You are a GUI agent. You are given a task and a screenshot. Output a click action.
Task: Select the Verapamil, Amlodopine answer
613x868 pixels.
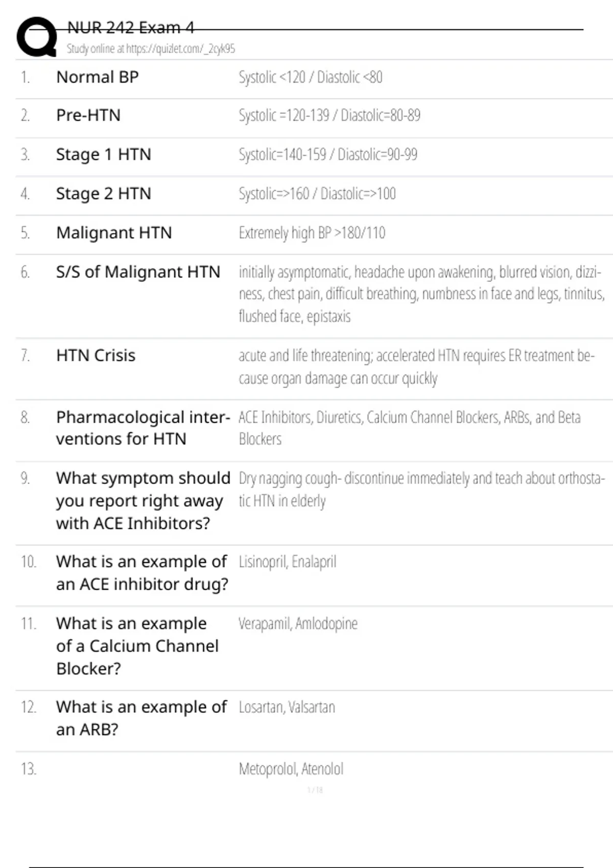[298, 623]
